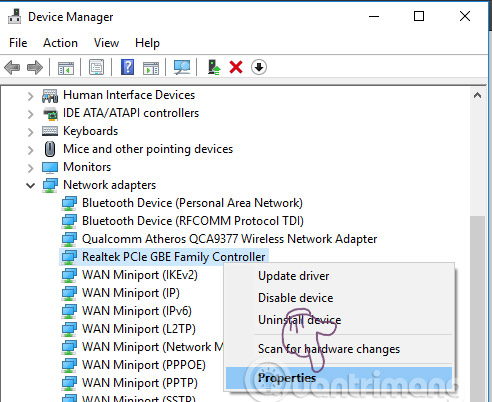Screen dimensions: 492x402
Task: Click the red X Uninstall device icon
Action: click(236, 67)
